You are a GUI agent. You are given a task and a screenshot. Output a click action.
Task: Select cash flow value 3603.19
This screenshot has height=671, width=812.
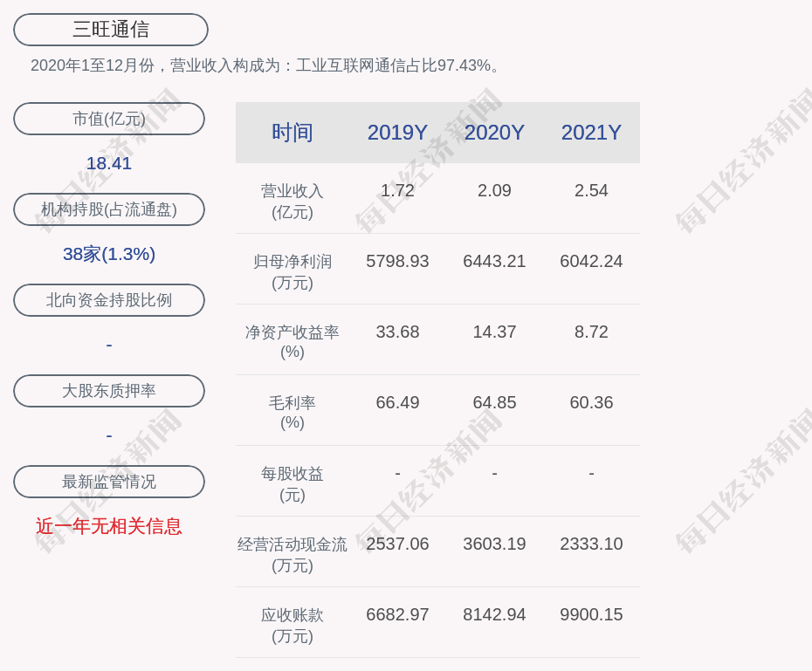[494, 544]
